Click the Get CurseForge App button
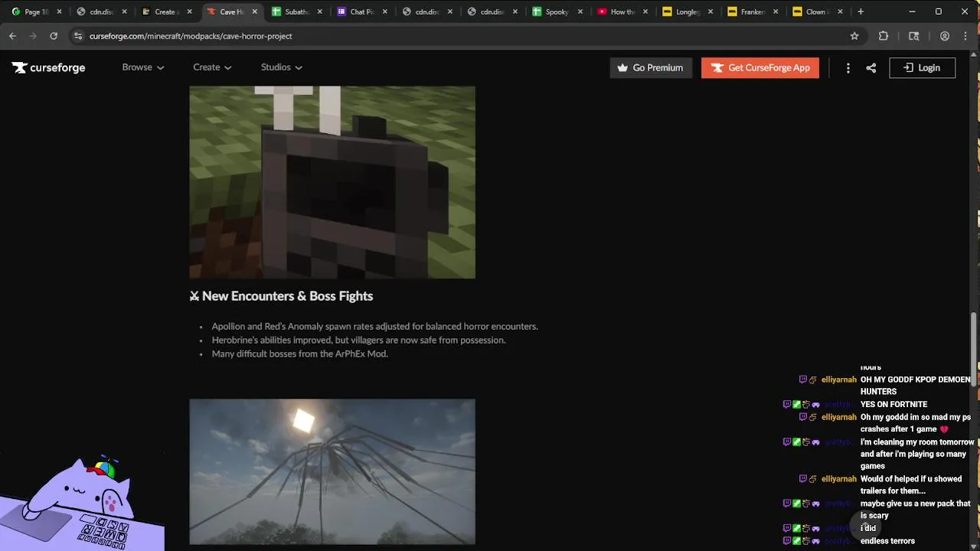 click(x=760, y=67)
